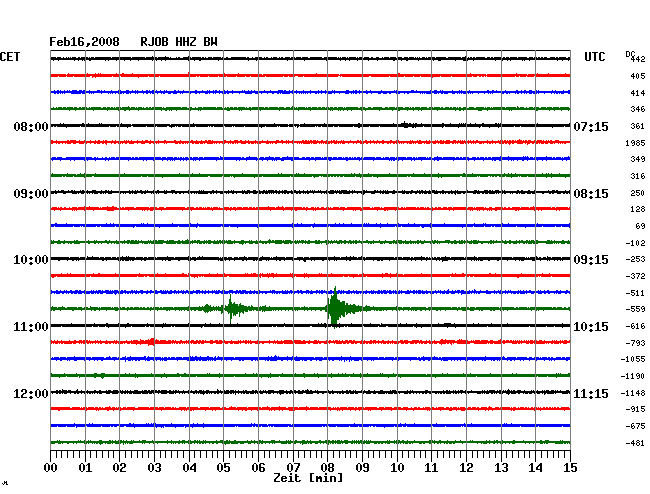Image resolution: width=650 pixels, height=494 pixels.
Task: Click the 08:15 UTC time label
Action: coord(591,194)
